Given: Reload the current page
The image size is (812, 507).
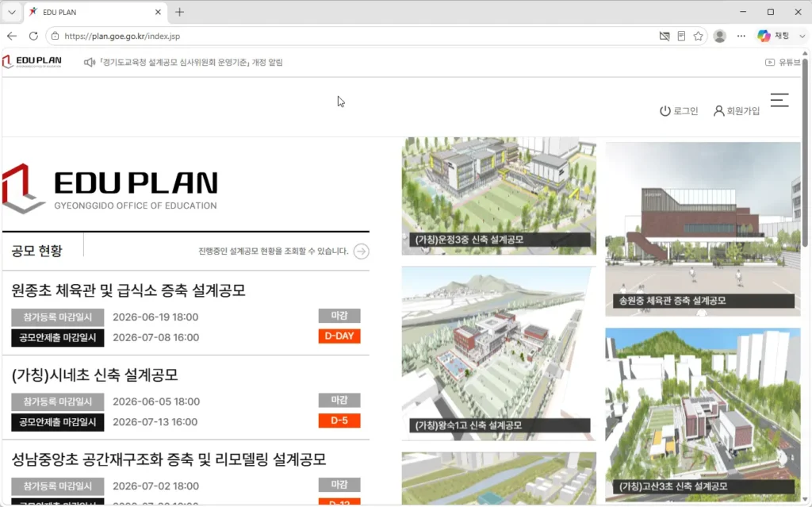Looking at the screenshot, I should [33, 36].
